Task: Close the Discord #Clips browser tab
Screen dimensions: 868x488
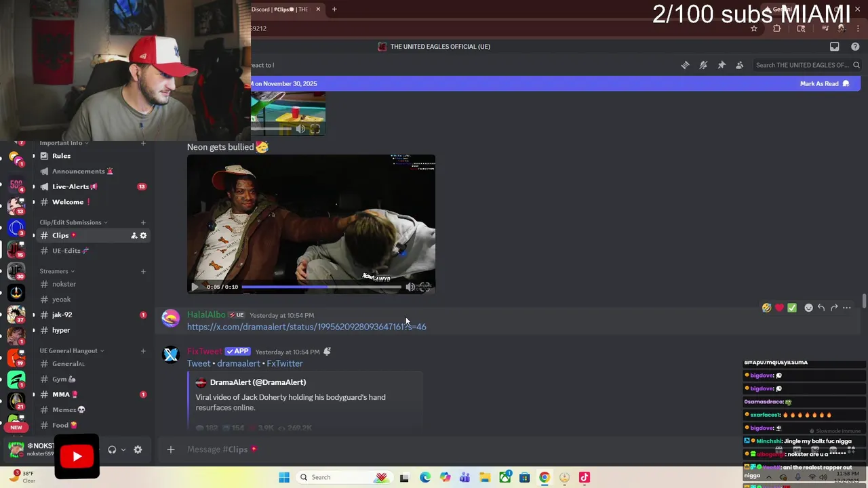Action: 318,9
